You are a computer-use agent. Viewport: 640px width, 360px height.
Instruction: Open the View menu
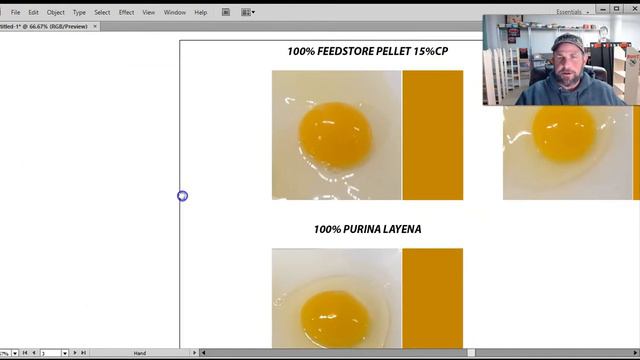point(149,12)
